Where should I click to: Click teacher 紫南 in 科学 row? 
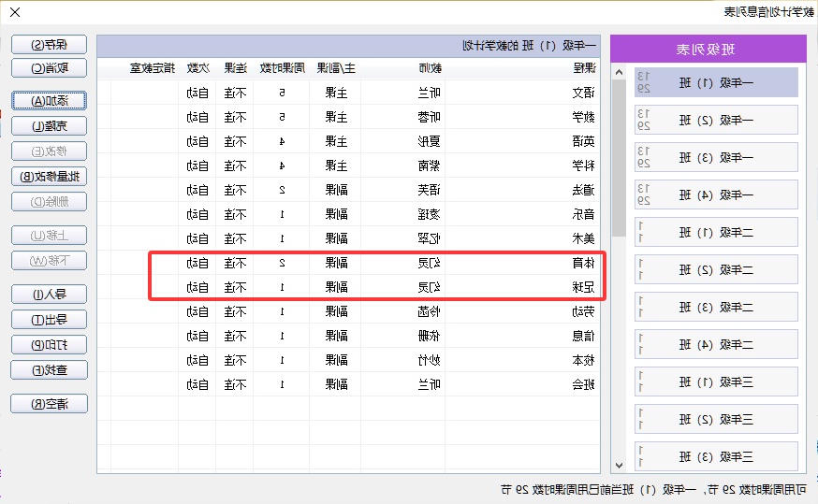point(430,166)
